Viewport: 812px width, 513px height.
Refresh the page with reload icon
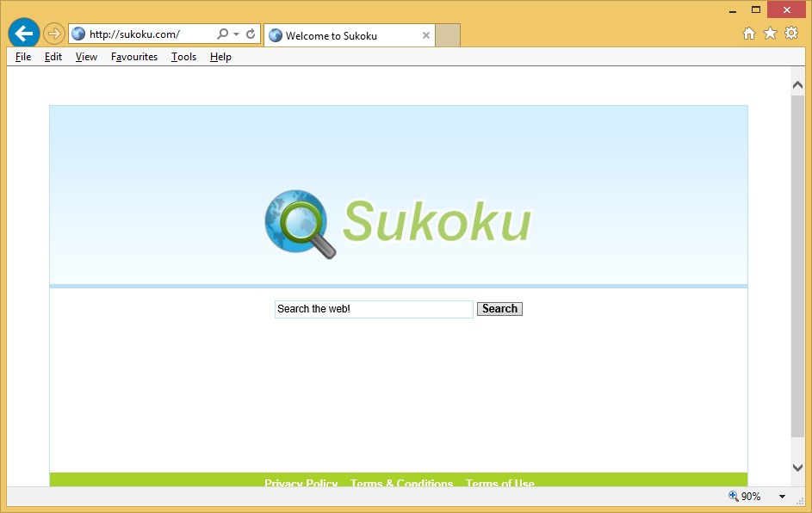click(x=251, y=34)
